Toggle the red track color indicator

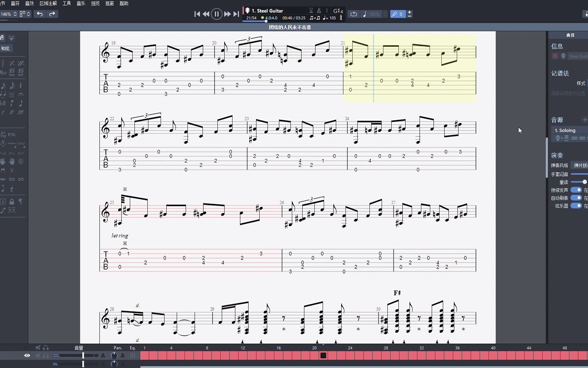click(555, 56)
